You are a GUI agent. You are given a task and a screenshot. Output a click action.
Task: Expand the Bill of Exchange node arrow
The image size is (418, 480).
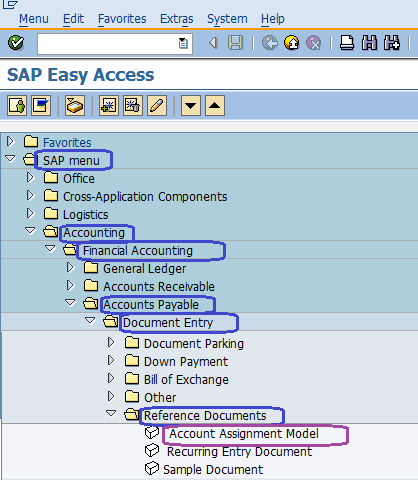111,378
